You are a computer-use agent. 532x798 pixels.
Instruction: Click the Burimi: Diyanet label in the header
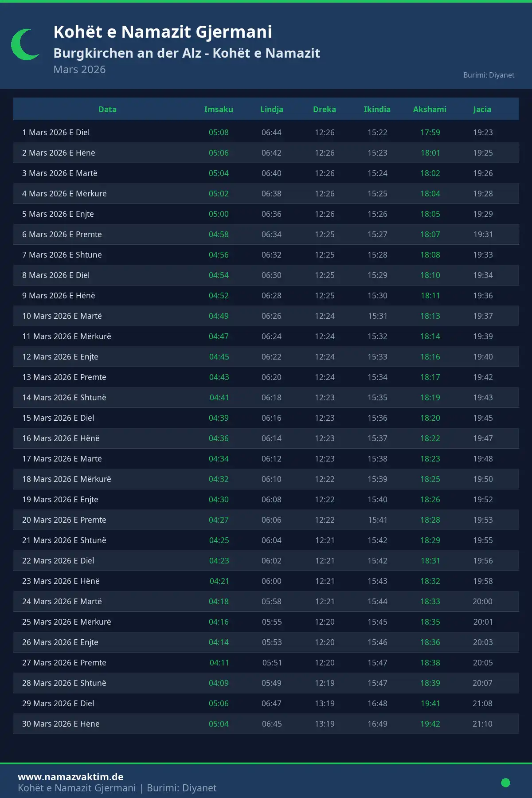[x=489, y=75]
